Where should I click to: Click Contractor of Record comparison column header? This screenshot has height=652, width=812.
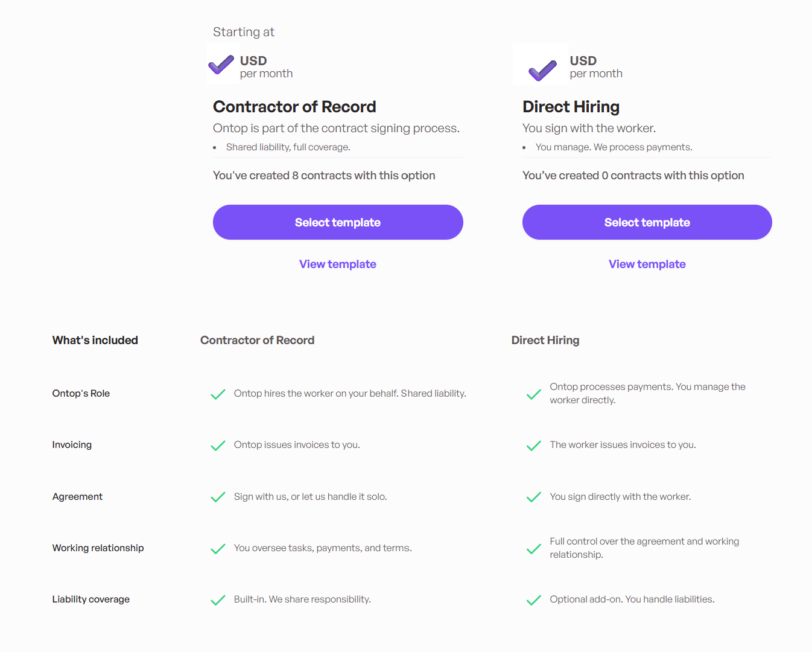click(258, 340)
